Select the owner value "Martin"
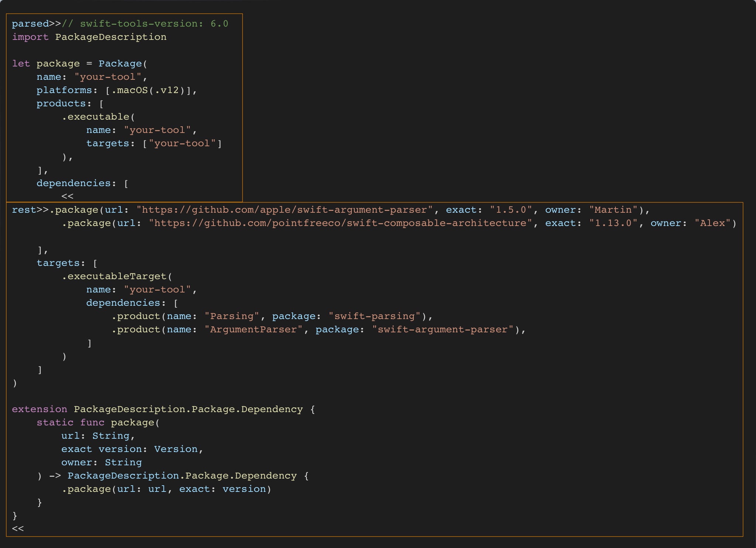Screen dimensions: 756x548 point(612,209)
